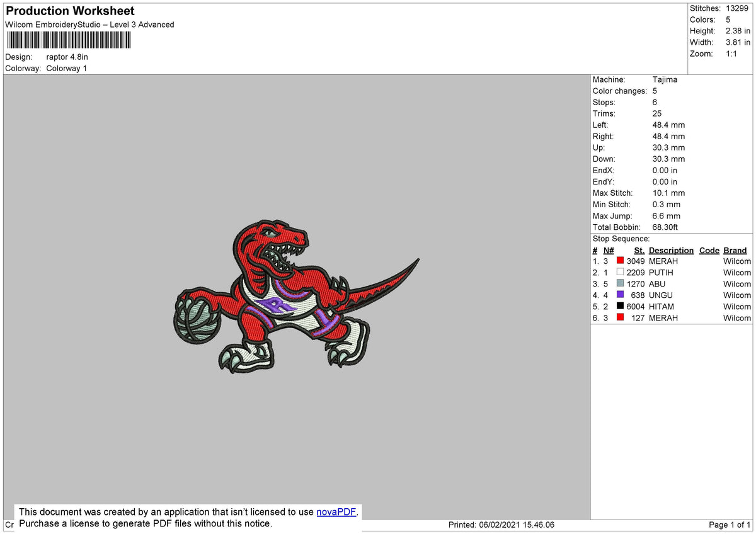Click the Wilcom brand entry on row one

coord(736,261)
